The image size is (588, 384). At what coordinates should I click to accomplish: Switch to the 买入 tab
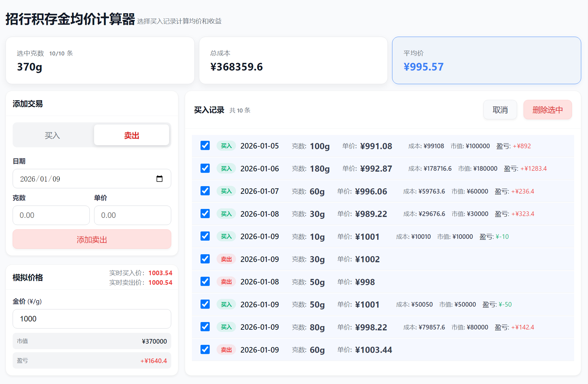(52, 135)
